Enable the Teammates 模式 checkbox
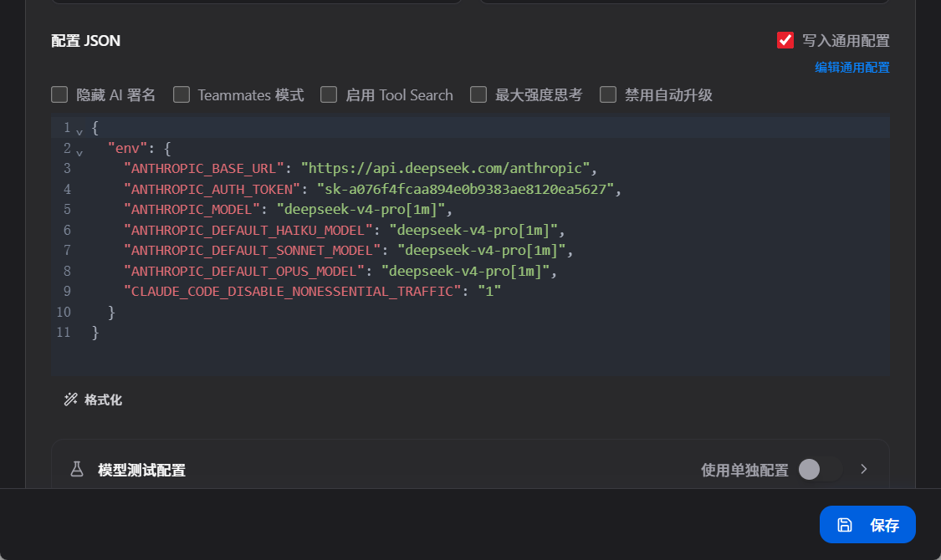The height and width of the screenshot is (560, 941). [182, 94]
